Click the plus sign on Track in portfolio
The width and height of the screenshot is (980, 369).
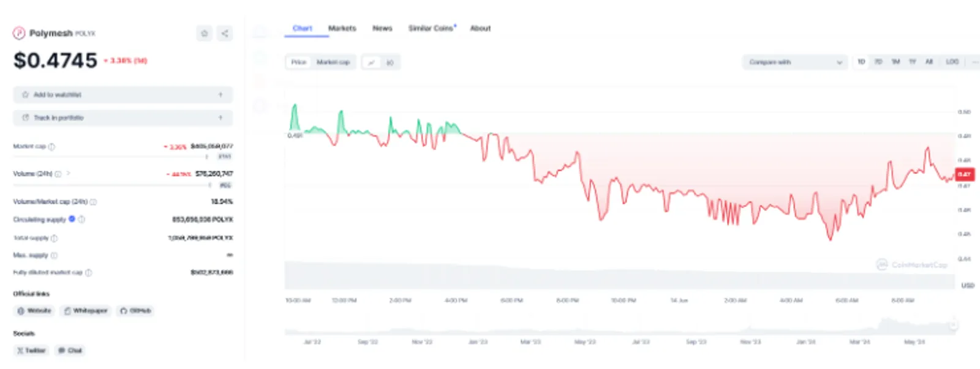pyautogui.click(x=221, y=117)
